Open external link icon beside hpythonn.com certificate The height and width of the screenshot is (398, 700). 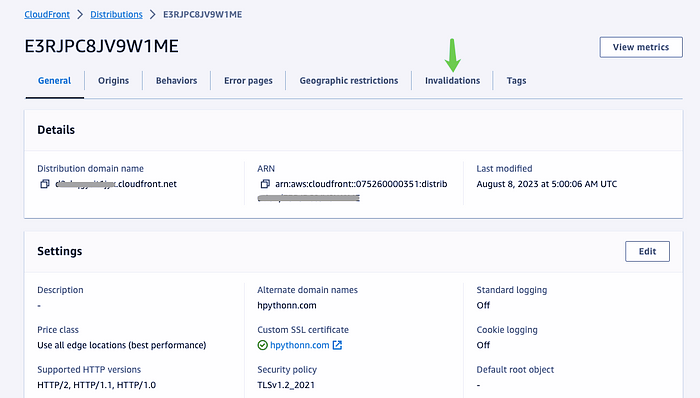pos(338,345)
